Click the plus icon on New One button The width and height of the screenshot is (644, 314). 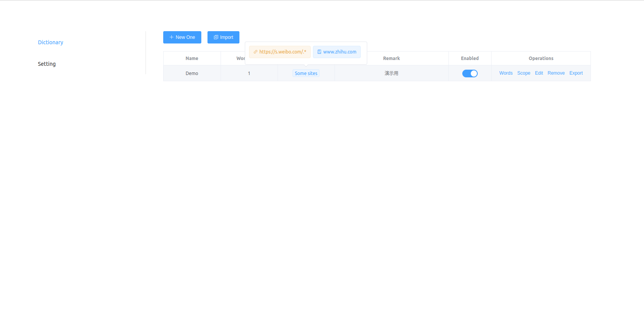pos(172,37)
